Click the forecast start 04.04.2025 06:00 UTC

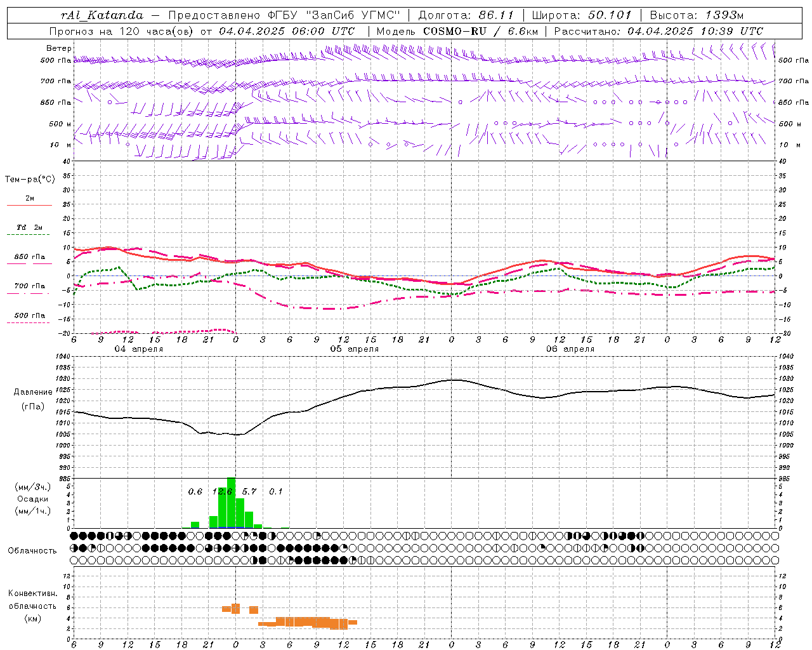[x=287, y=31]
